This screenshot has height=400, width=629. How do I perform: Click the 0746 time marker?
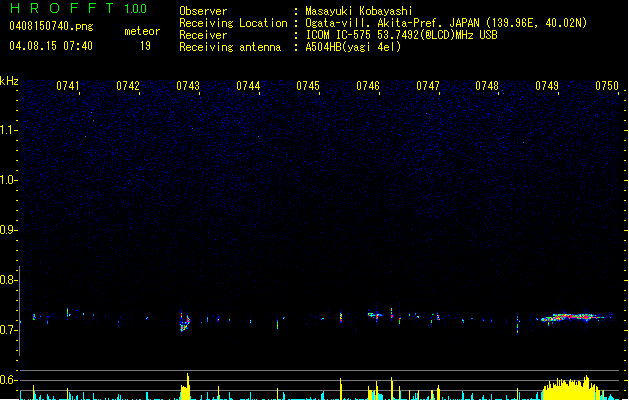tap(368, 86)
